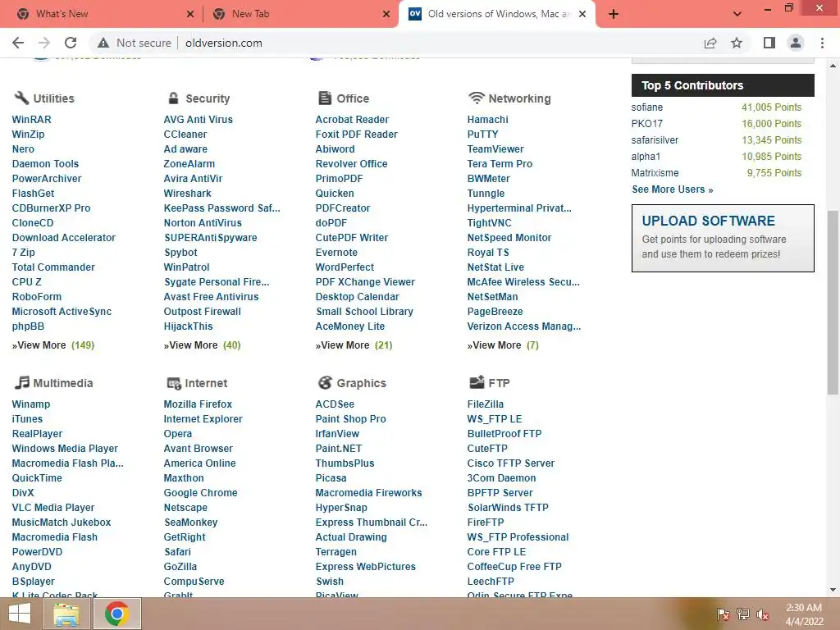
Task: Open the IrfanView link
Action: (x=337, y=434)
